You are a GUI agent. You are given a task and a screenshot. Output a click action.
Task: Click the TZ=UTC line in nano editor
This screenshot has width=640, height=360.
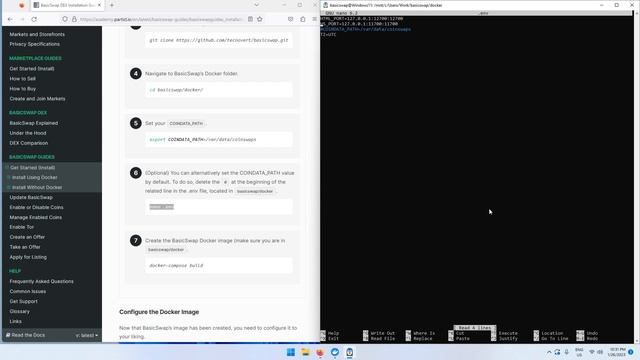tap(329, 35)
